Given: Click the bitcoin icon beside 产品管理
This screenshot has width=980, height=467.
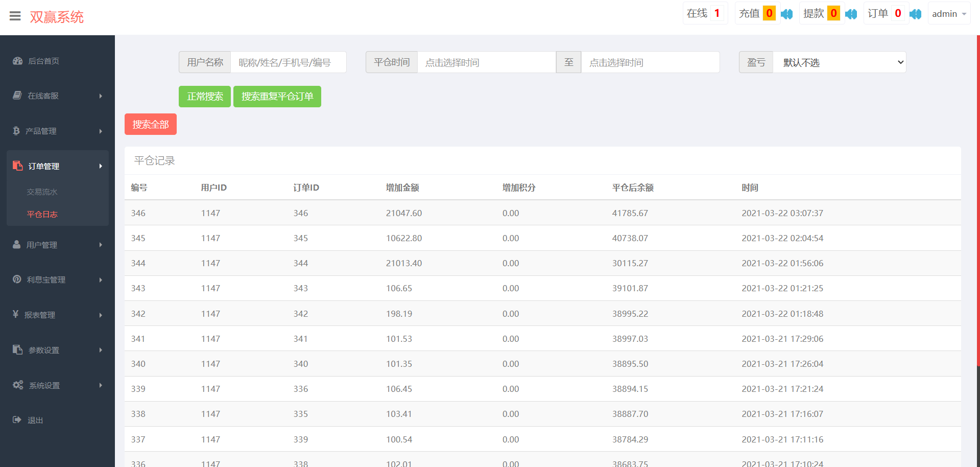Looking at the screenshot, I should 16,131.
